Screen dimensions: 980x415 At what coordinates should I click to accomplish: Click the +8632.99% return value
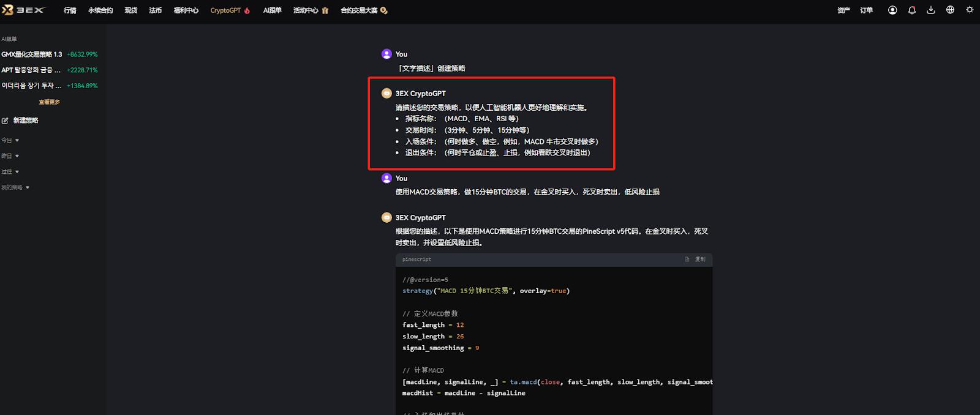pyautogui.click(x=82, y=54)
